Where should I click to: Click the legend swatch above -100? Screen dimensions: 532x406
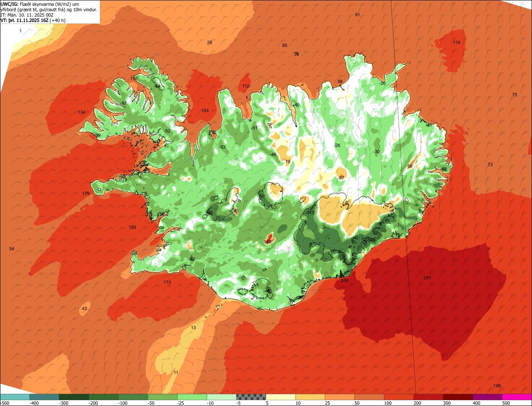[133, 397]
